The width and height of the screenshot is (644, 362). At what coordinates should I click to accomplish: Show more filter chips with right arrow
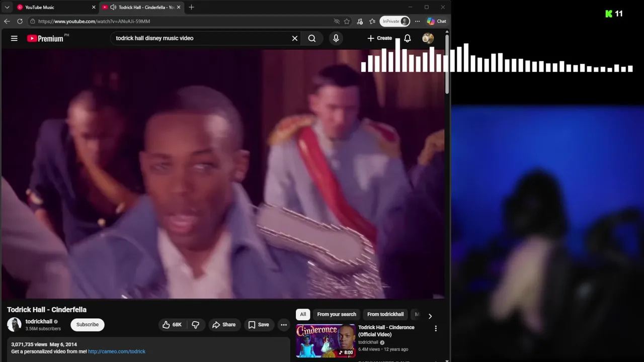click(x=430, y=316)
